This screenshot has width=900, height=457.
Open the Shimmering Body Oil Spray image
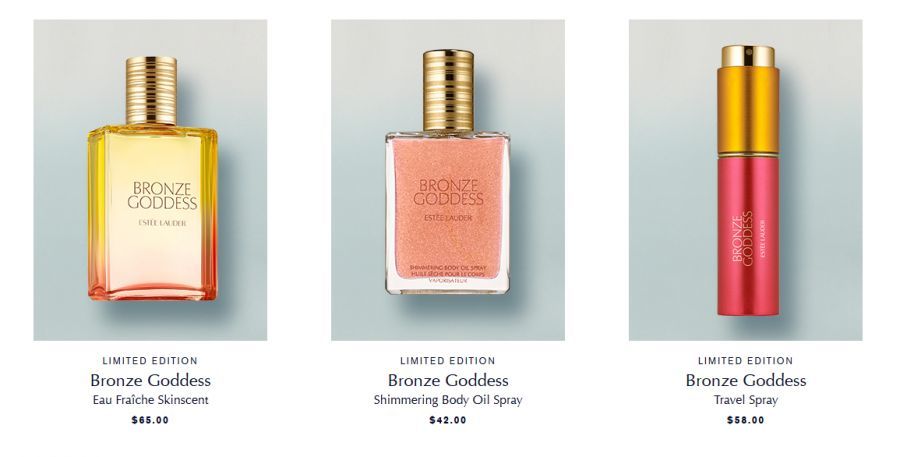448,180
